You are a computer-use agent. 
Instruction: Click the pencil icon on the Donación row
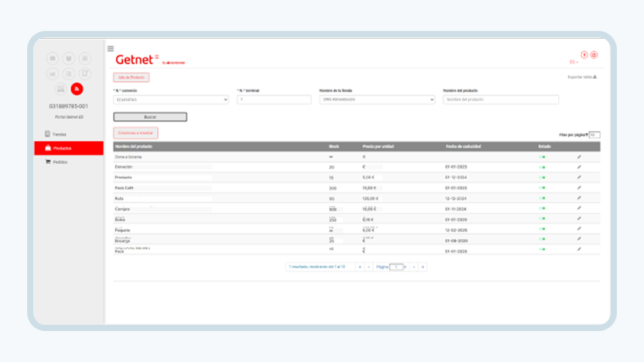pyautogui.click(x=579, y=167)
